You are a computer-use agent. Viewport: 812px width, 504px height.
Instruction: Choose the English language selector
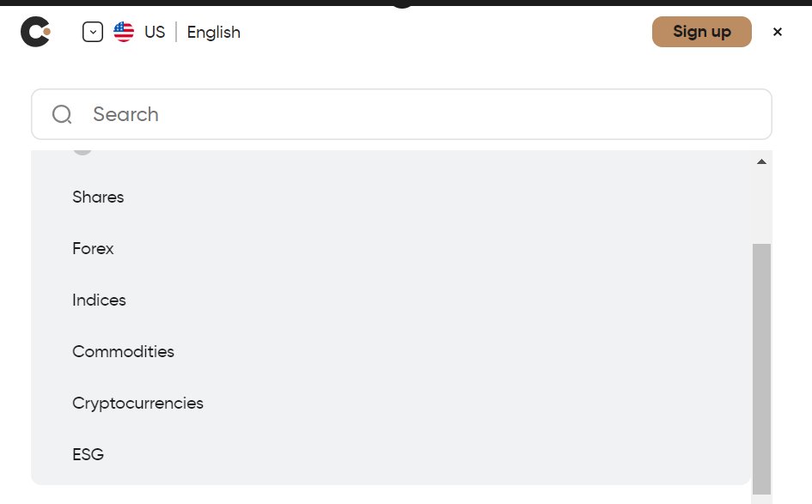click(214, 33)
